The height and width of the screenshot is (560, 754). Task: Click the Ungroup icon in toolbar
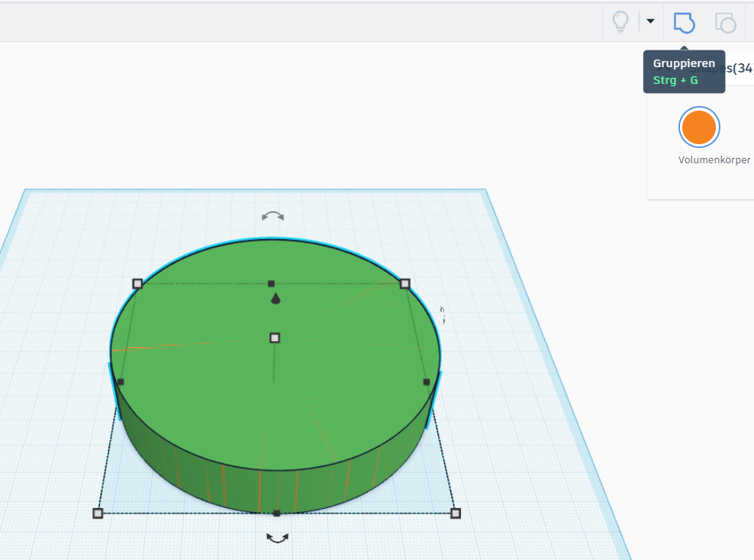[x=726, y=22]
